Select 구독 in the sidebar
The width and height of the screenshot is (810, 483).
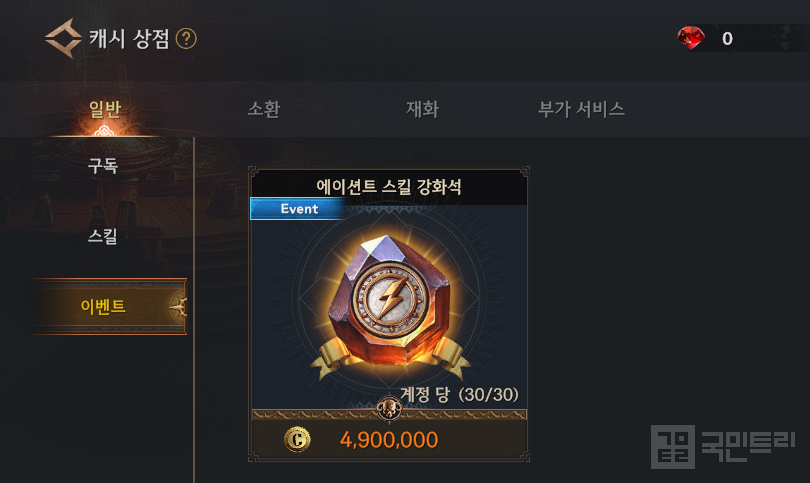[x=103, y=165]
